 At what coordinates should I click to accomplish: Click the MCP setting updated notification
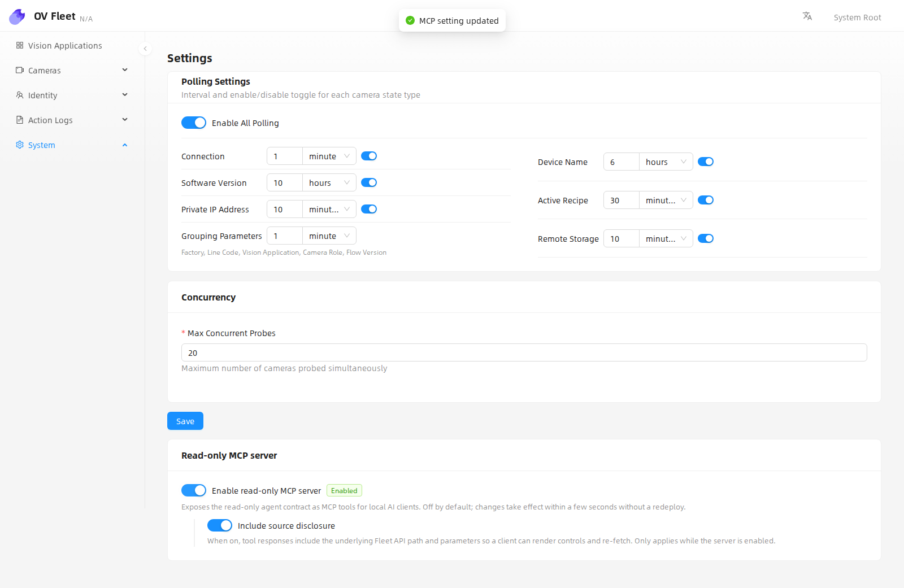pyautogui.click(x=452, y=20)
